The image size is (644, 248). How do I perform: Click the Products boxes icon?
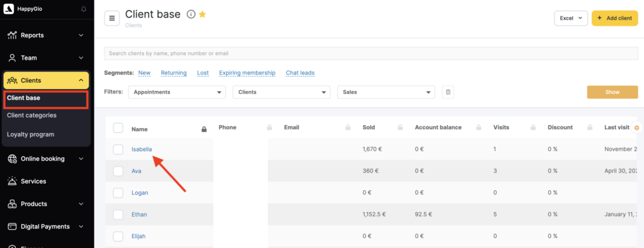coord(12,203)
